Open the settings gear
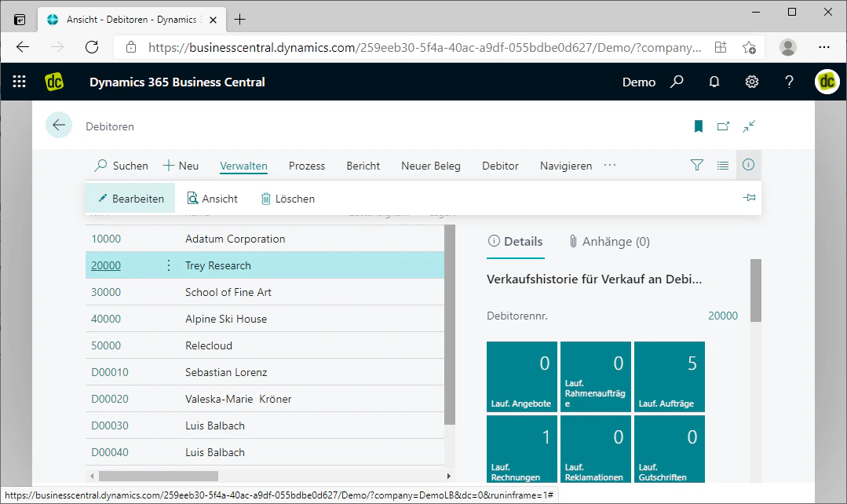Image resolution: width=847 pixels, height=504 pixels. [x=752, y=82]
